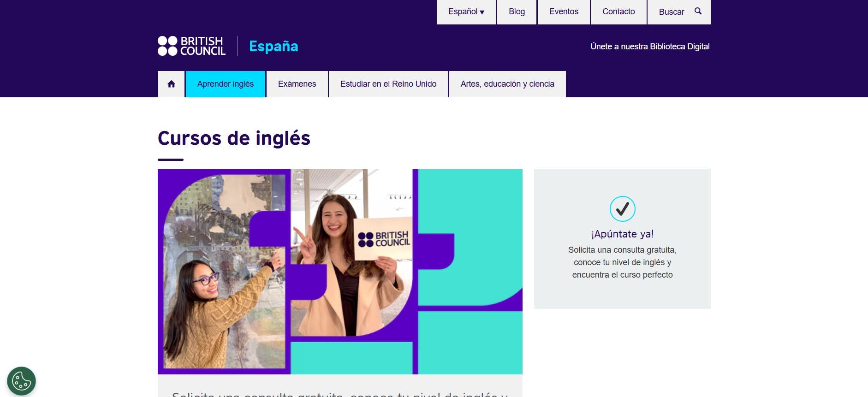Image resolution: width=868 pixels, height=397 pixels.
Task: Open Estudiar en el Reino Unido
Action: point(388,84)
